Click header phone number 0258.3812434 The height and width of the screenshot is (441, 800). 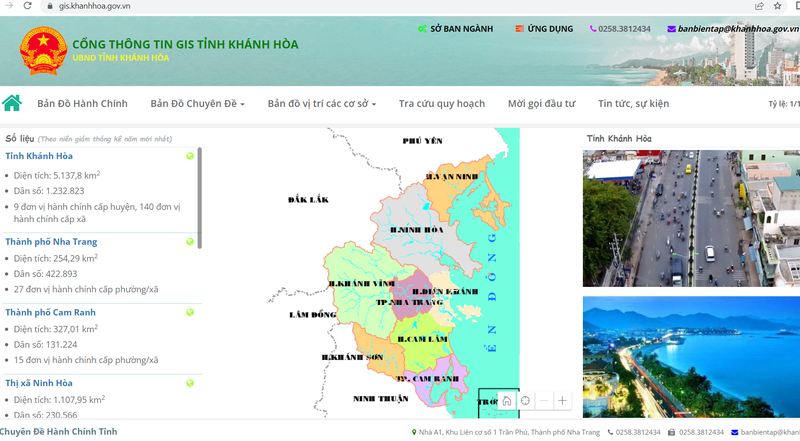point(624,29)
